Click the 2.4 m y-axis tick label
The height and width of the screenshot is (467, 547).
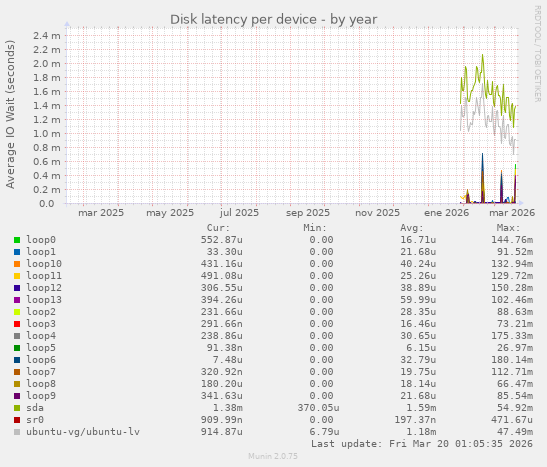[x=47, y=36]
